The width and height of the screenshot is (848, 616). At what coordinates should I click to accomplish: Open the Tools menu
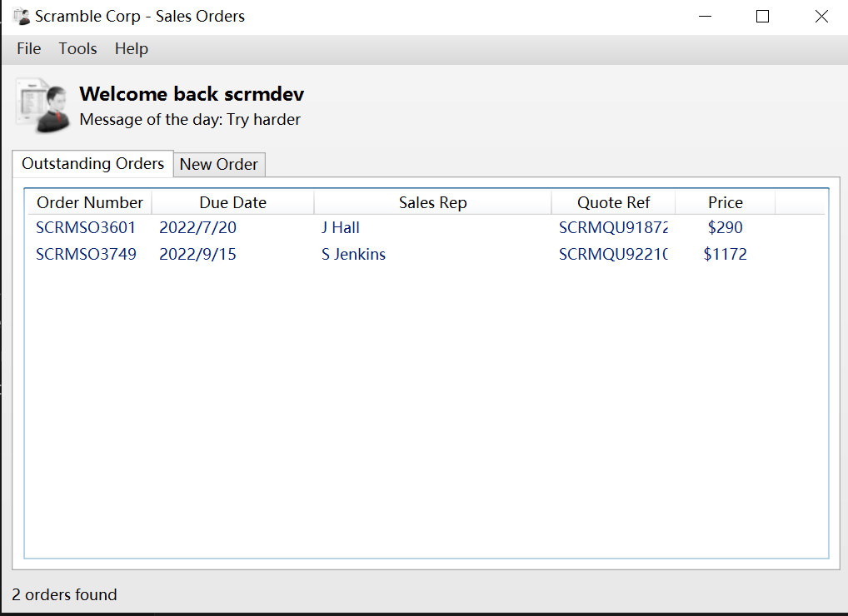(77, 49)
